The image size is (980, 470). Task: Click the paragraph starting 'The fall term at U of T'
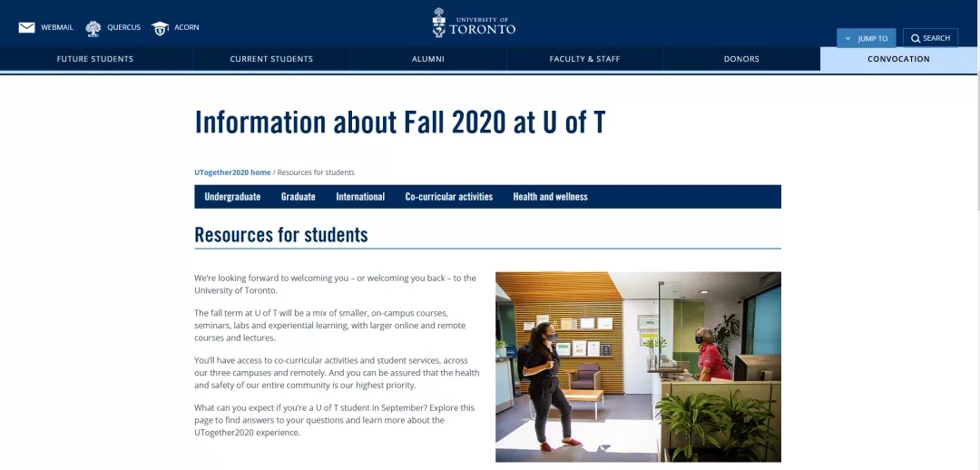click(330, 325)
